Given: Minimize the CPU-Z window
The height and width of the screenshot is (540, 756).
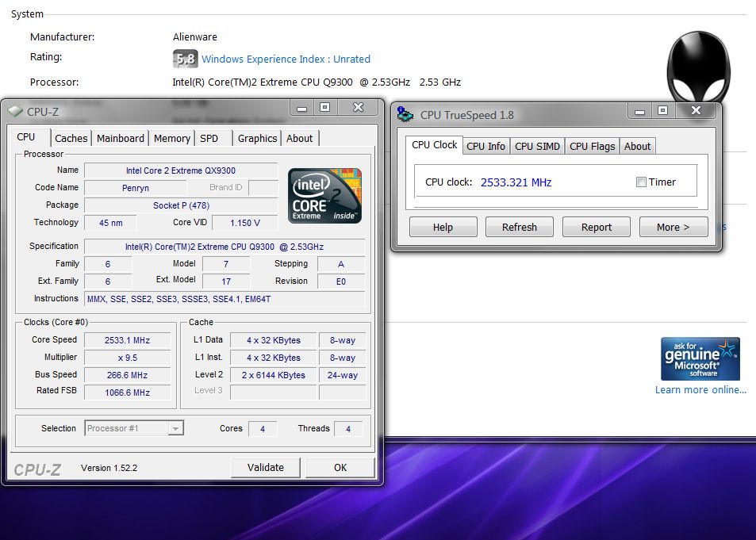Looking at the screenshot, I should point(301,108).
